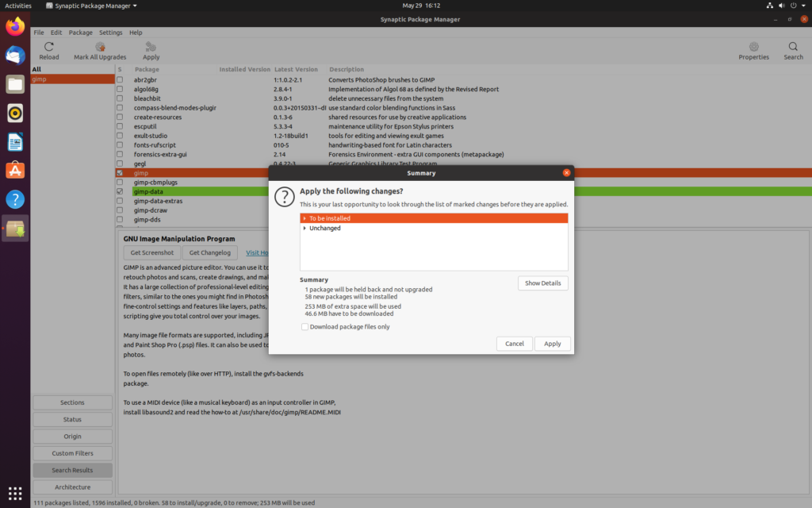Toggle the status checkbox for escputil
Screen dimensions: 812x508
(x=120, y=126)
